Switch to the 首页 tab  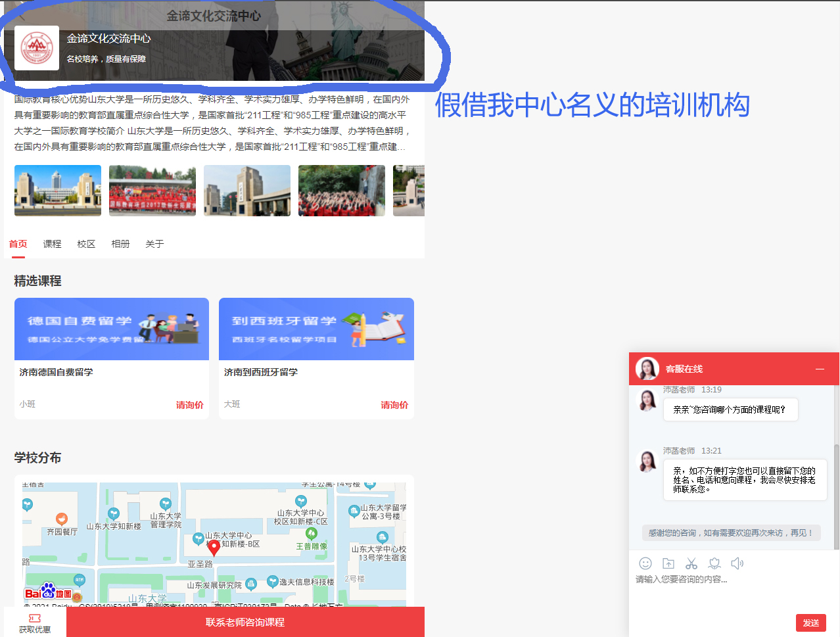coord(18,244)
